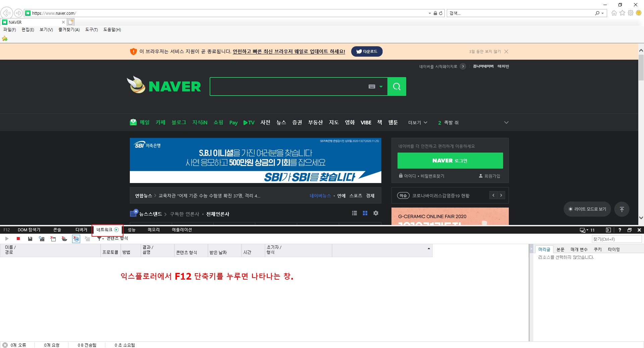The image size is (644, 348).
Task: Expand the 더보기 services menu
Action: [418, 123]
